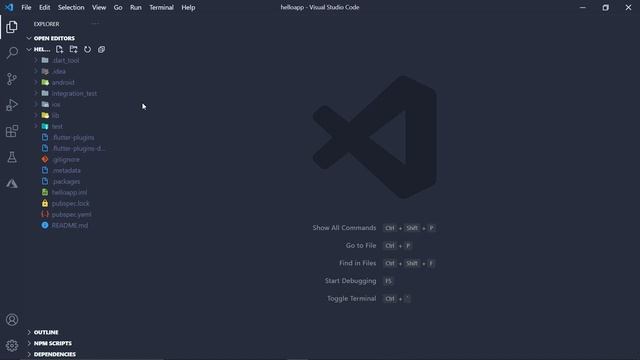Expand the ios folder chevron
This screenshot has height=360, width=640.
pyautogui.click(x=36, y=104)
